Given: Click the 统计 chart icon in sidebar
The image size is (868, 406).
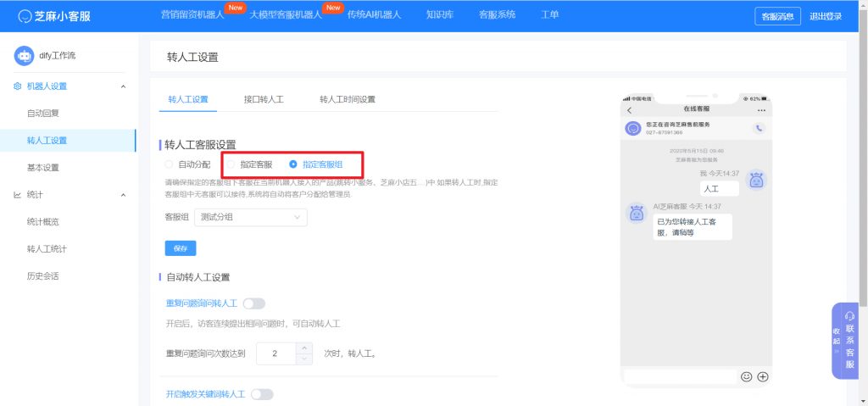Looking at the screenshot, I should click(x=17, y=195).
